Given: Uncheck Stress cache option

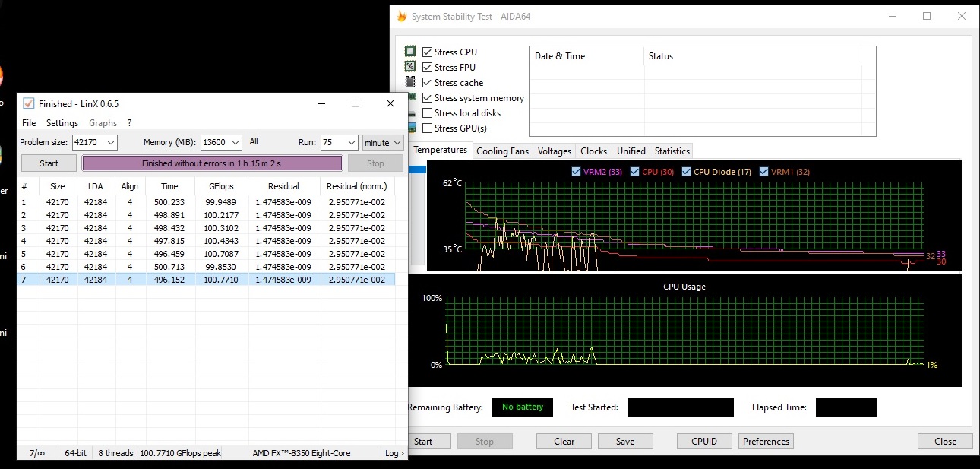Looking at the screenshot, I should tap(427, 83).
